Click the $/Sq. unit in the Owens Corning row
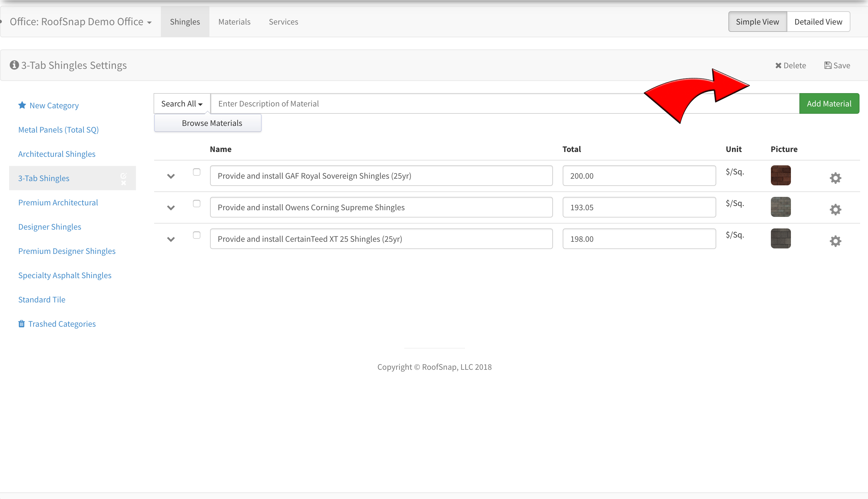The height and width of the screenshot is (499, 868). [x=735, y=203]
